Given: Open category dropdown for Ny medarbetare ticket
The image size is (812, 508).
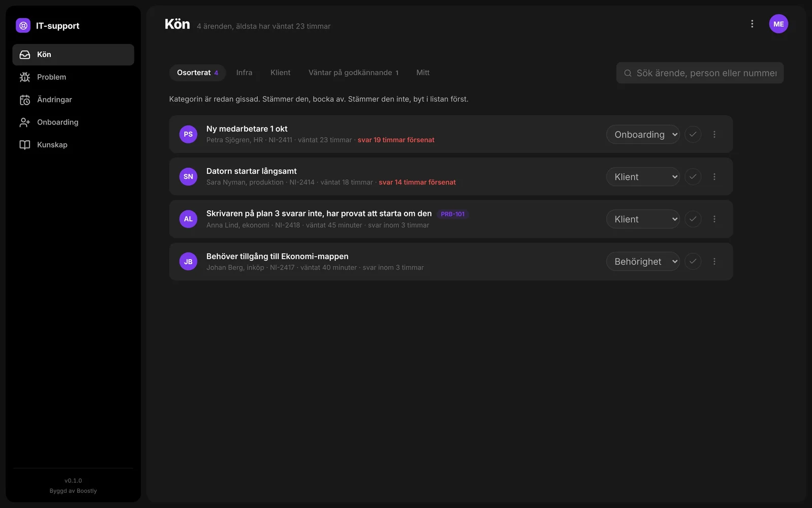Looking at the screenshot, I should click(x=643, y=135).
